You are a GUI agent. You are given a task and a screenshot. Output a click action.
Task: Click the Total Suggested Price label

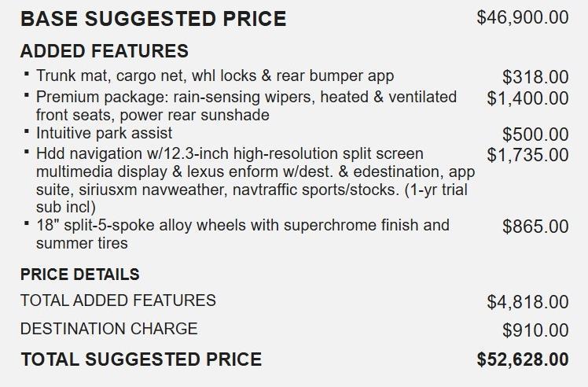pyautogui.click(x=141, y=359)
